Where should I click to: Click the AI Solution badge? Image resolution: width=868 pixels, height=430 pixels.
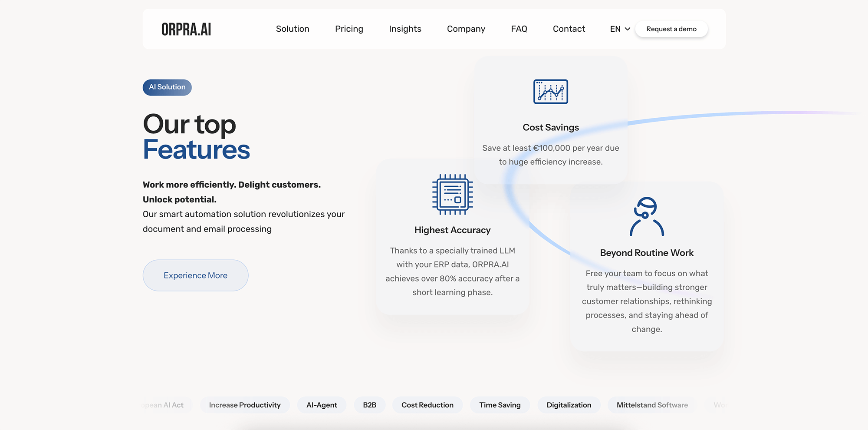pos(167,87)
